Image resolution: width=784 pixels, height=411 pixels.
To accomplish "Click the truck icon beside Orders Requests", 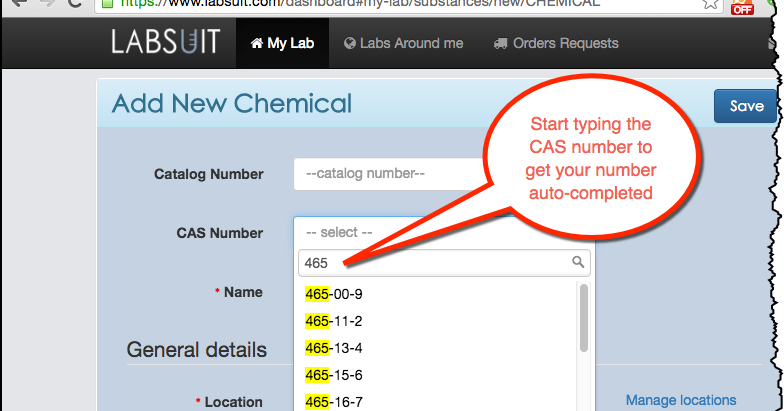I will coord(500,44).
